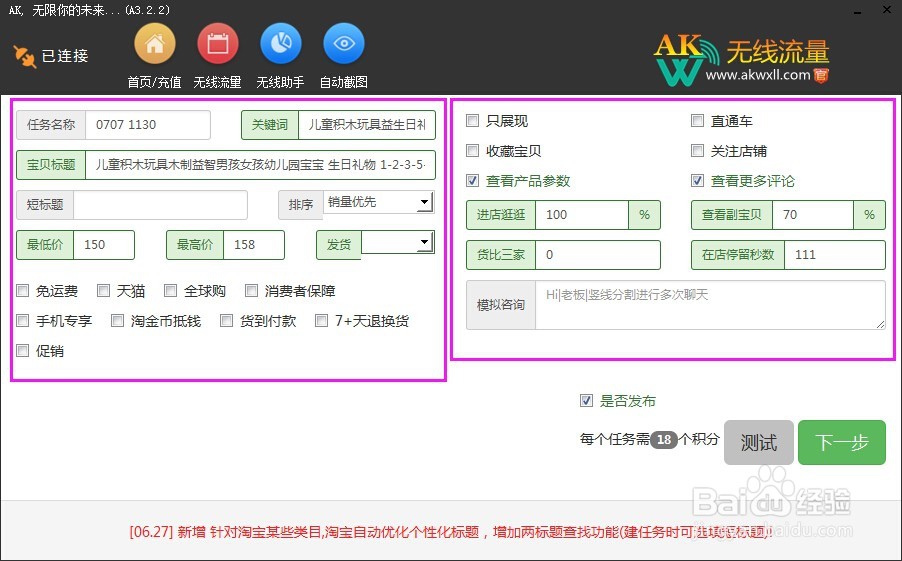Edit the 进店逛逛 percentage field
This screenshot has width=902, height=561.
click(x=582, y=215)
